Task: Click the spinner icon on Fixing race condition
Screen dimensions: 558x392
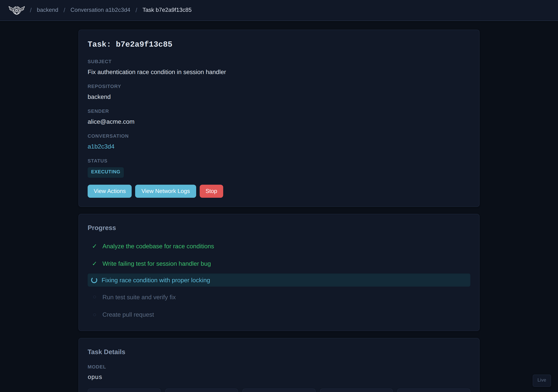Action: (94, 280)
